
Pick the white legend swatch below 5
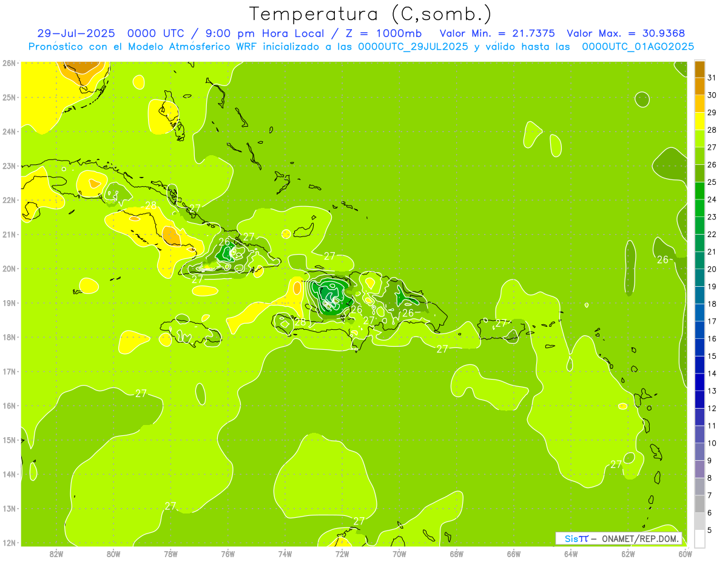point(699,538)
